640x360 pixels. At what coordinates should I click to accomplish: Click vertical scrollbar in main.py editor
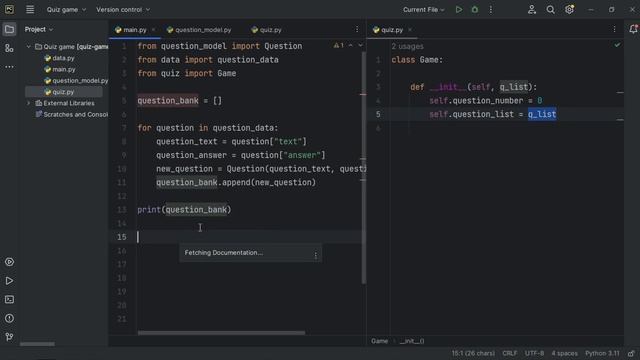tap(363, 167)
